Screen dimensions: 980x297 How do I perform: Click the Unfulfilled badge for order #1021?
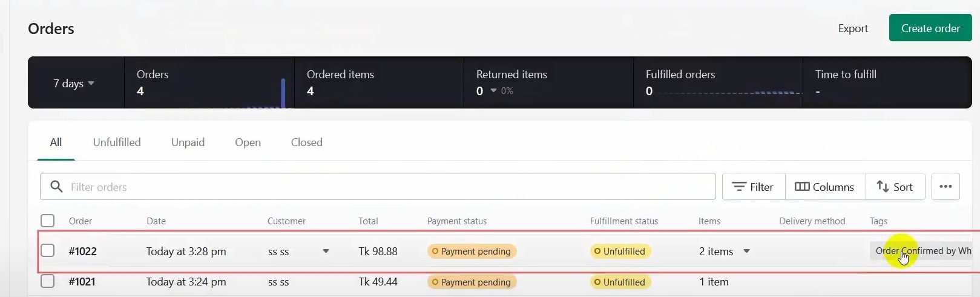(x=620, y=282)
